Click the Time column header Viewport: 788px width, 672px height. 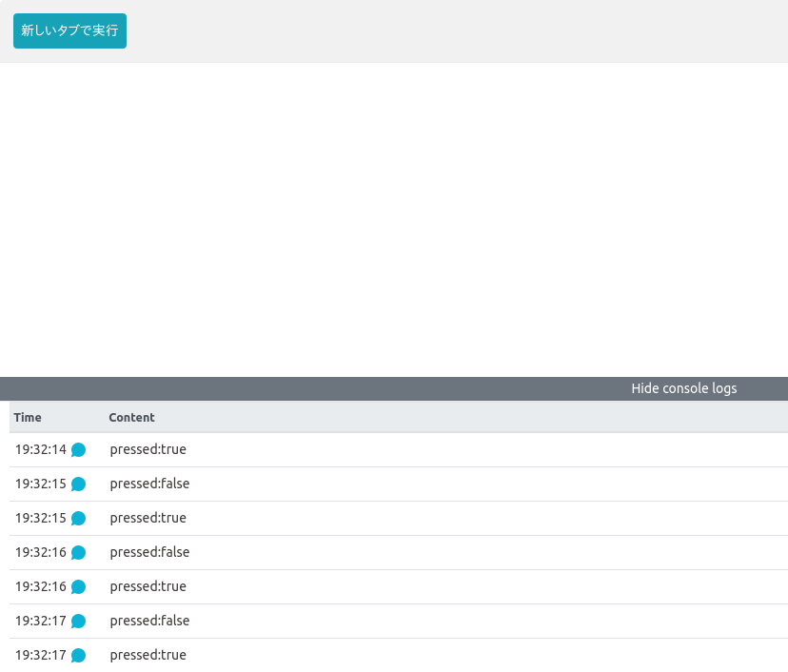(28, 417)
